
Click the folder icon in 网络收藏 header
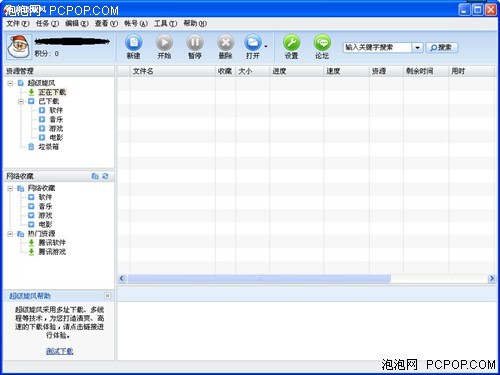(95, 176)
